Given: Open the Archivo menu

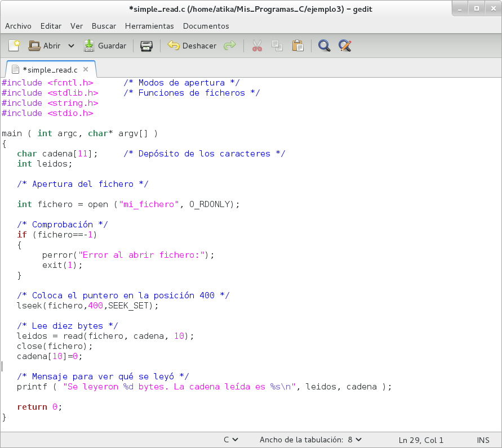Looking at the screenshot, I should coord(18,26).
